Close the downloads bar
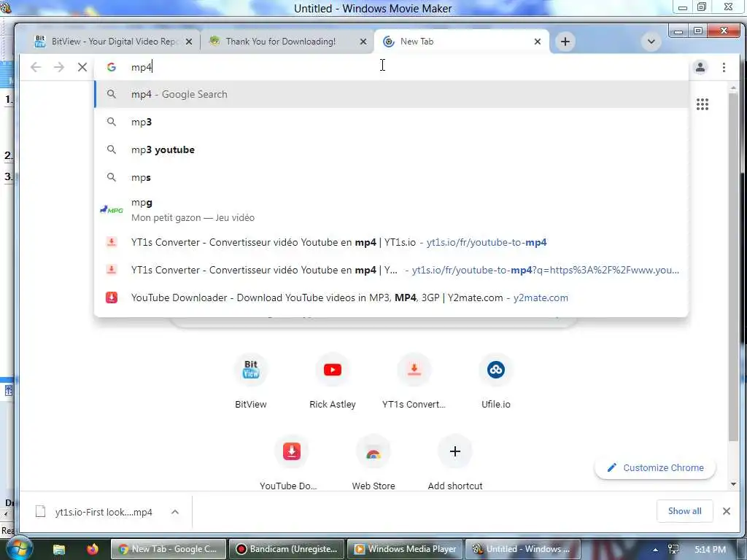Viewport: 747px width, 560px height. [726, 511]
